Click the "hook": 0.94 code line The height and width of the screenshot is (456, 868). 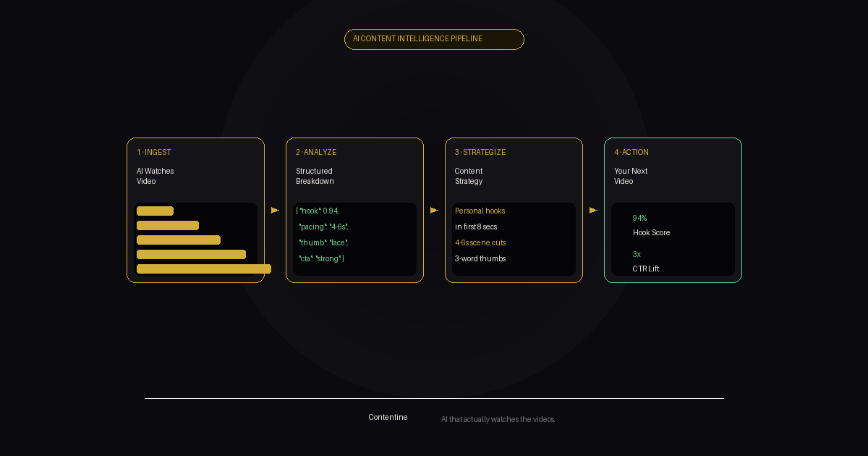(318, 211)
